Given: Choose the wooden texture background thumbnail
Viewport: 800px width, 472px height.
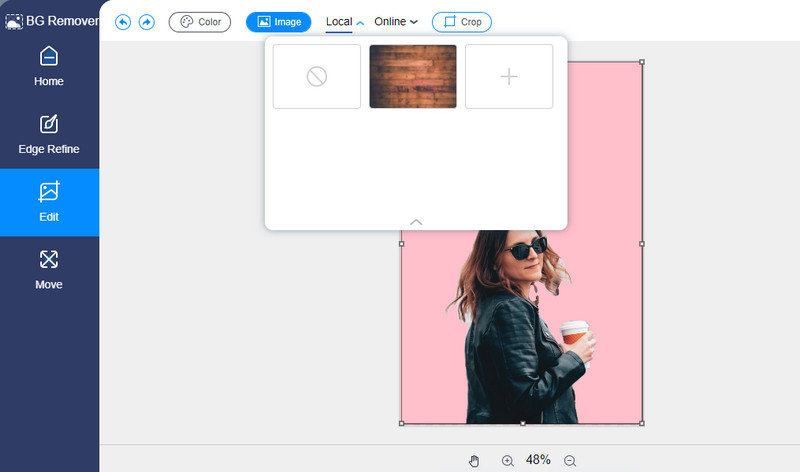Looking at the screenshot, I should pyautogui.click(x=413, y=77).
